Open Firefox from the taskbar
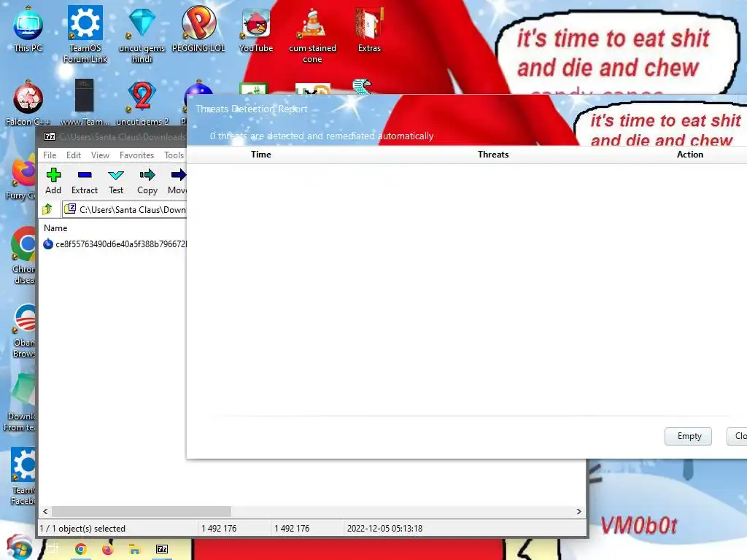747x560 pixels. pyautogui.click(x=108, y=550)
